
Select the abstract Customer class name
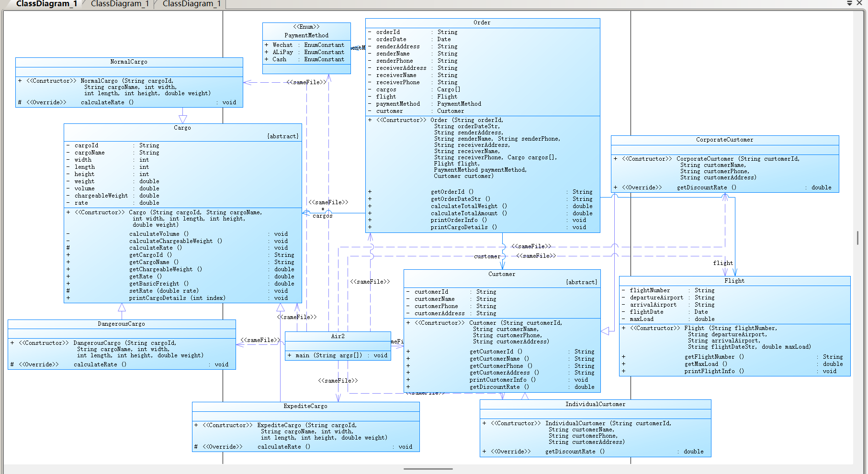502,274
